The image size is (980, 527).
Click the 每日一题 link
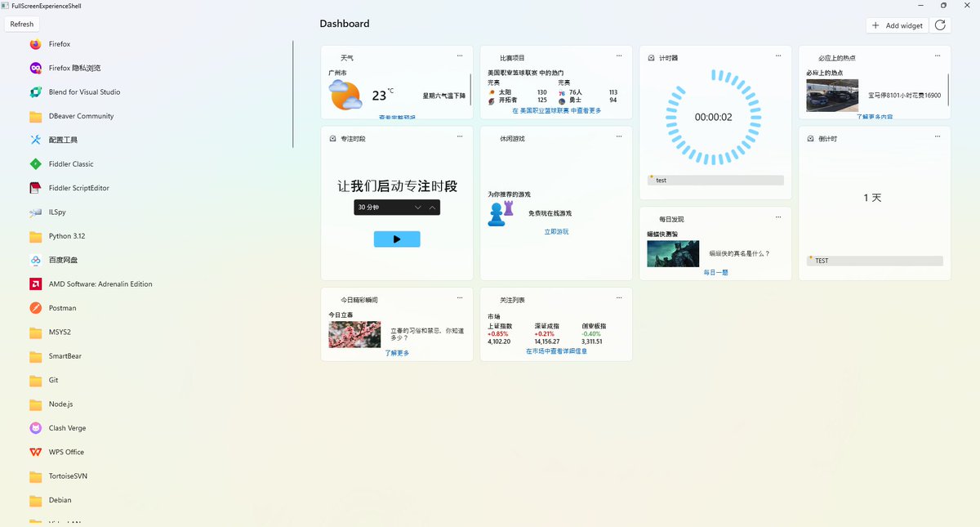[x=715, y=272]
